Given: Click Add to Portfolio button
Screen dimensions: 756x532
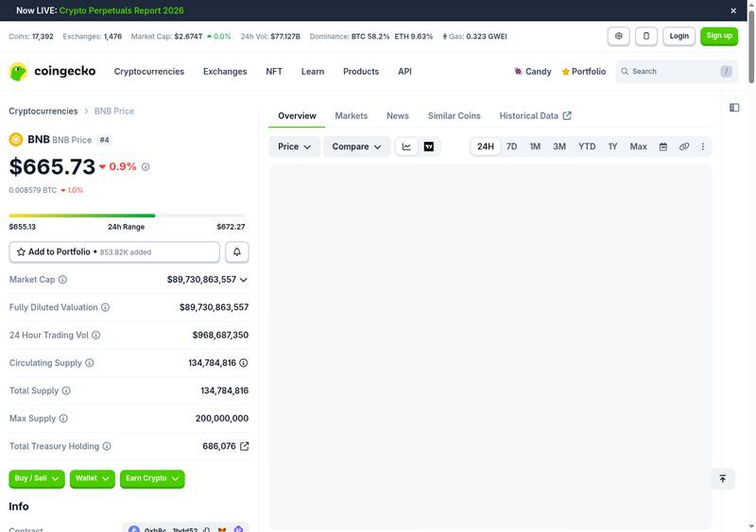Looking at the screenshot, I should 114,251.
